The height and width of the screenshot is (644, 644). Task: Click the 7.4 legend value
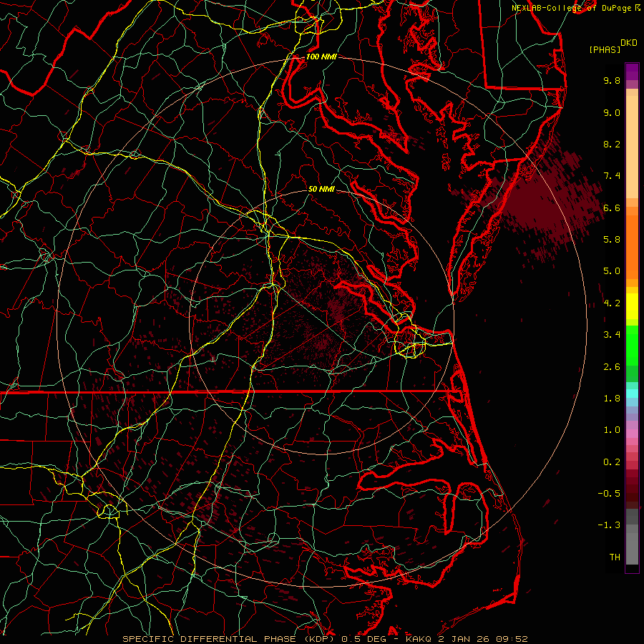coord(612,176)
